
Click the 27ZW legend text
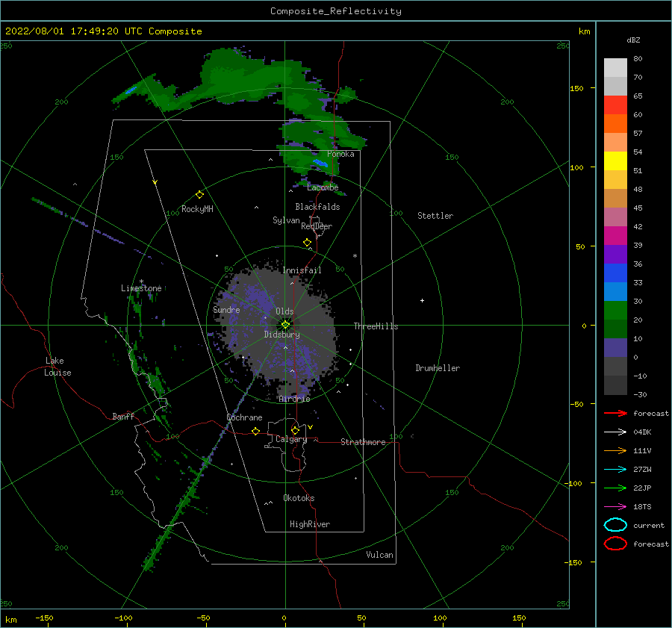pyautogui.click(x=642, y=470)
